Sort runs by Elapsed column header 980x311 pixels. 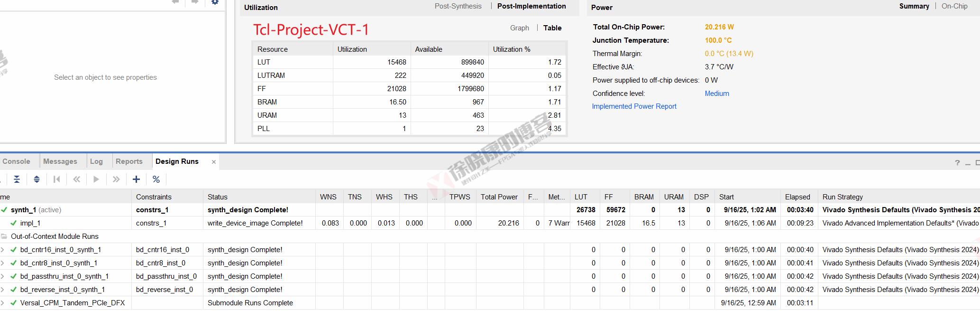(799, 197)
